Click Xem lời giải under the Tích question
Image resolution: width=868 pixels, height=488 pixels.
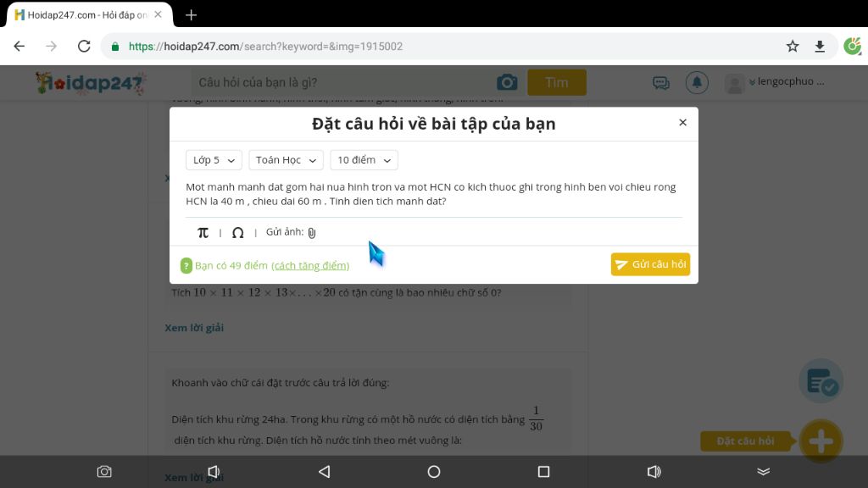(x=194, y=328)
